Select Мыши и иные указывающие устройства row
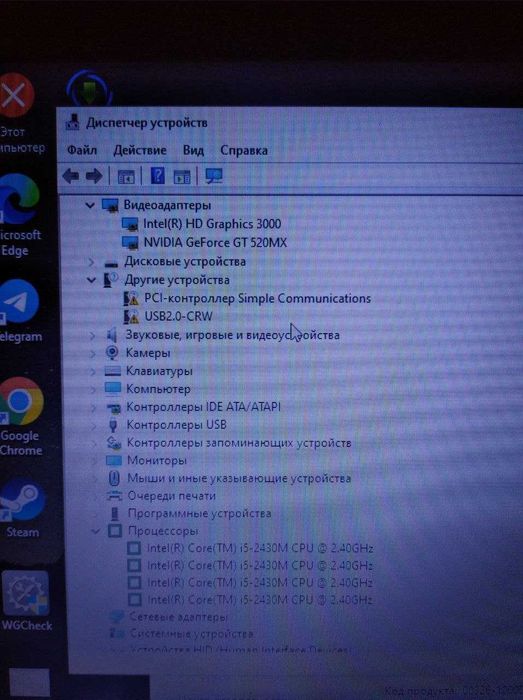This screenshot has width=523, height=700. [239, 478]
